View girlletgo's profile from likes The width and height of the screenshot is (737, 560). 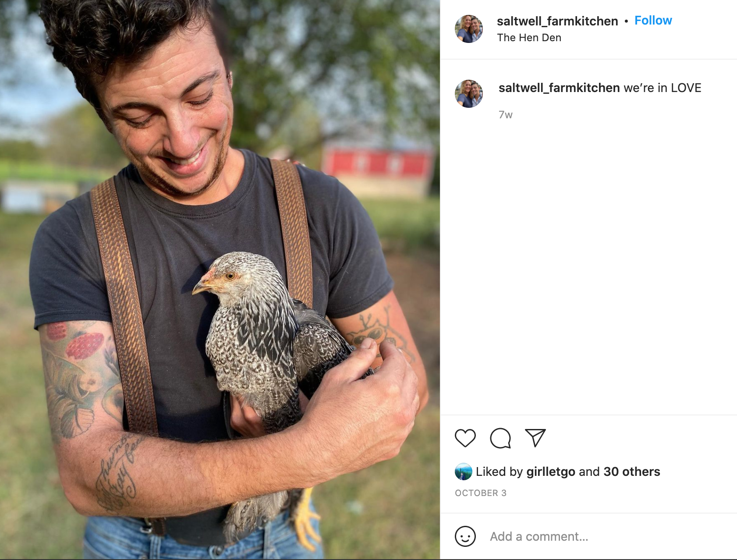(x=550, y=472)
